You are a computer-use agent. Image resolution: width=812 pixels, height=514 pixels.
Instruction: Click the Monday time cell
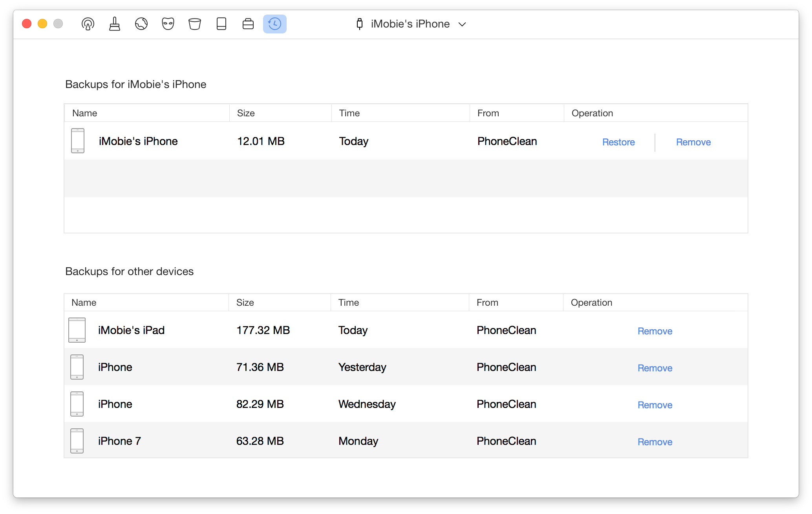pyautogui.click(x=358, y=441)
